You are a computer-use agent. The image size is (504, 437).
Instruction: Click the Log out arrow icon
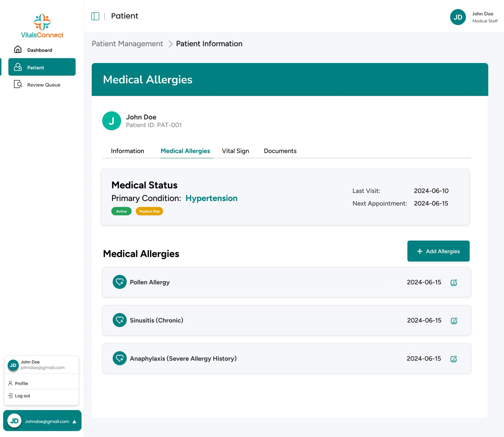point(10,395)
